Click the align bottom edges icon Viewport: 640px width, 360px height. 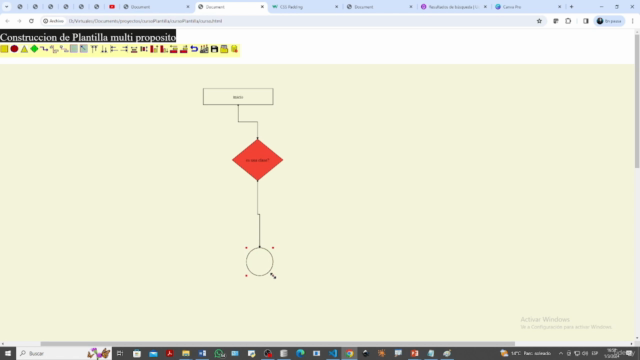104,49
